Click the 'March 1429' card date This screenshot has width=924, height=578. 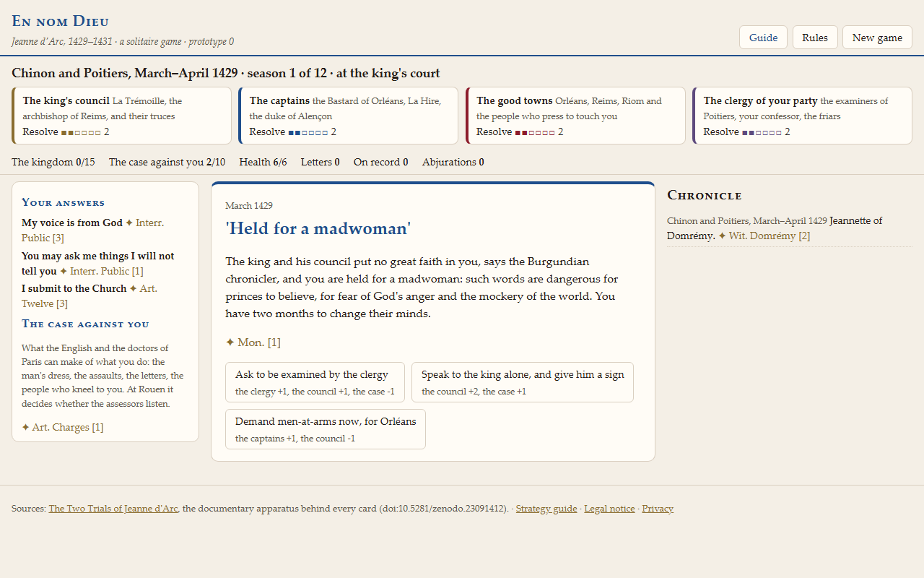(249, 206)
